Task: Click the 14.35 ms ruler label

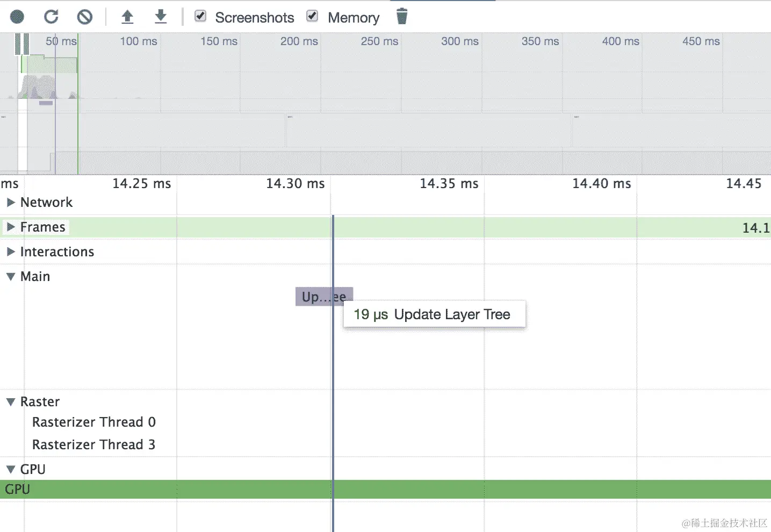Action: (x=449, y=184)
